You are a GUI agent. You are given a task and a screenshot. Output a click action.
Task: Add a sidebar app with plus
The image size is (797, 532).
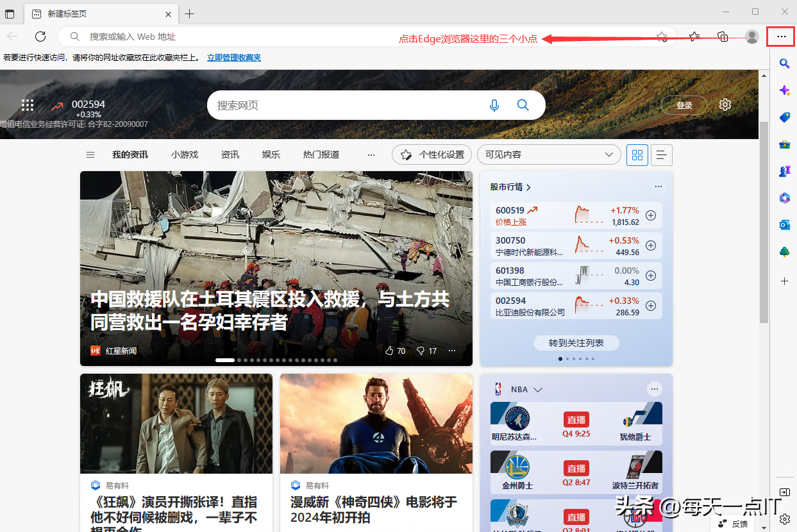(x=784, y=281)
